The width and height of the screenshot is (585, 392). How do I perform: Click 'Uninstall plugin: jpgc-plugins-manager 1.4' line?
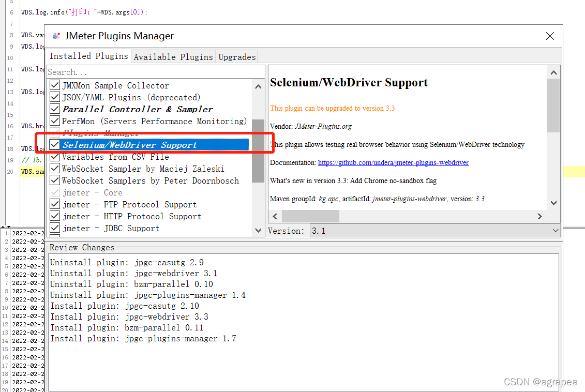pyautogui.click(x=148, y=295)
